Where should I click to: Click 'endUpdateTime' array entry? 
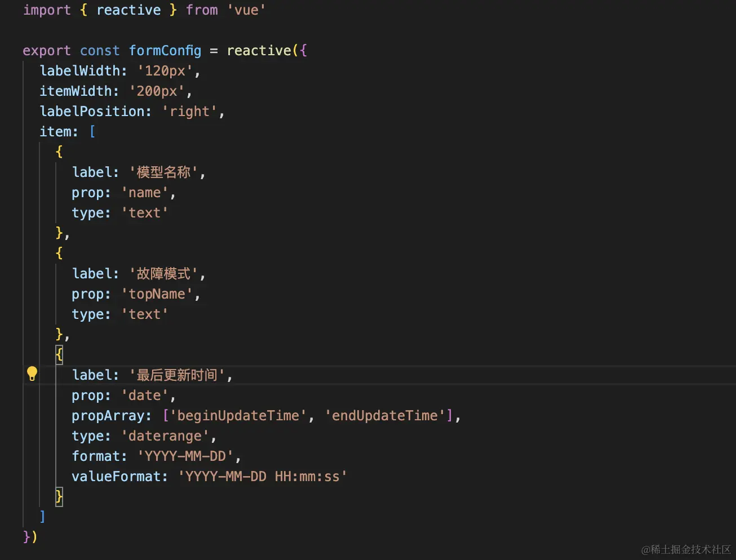(x=385, y=416)
